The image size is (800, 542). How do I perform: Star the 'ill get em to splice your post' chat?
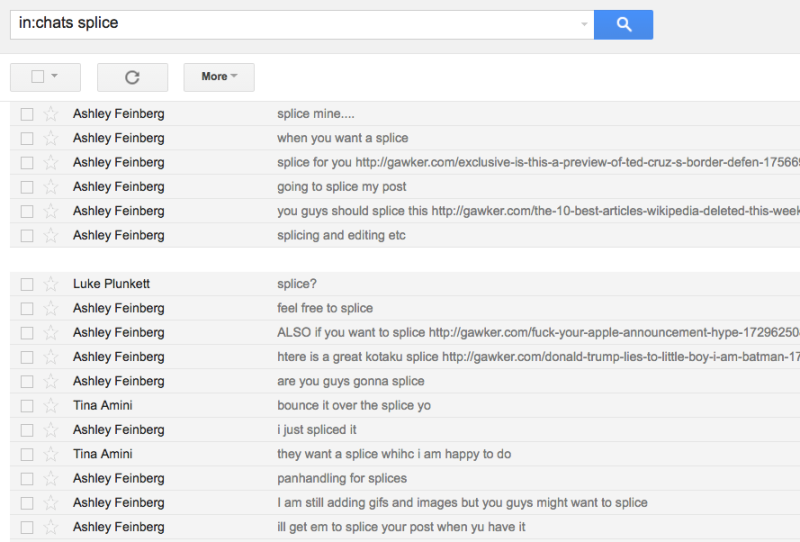pyautogui.click(x=51, y=527)
